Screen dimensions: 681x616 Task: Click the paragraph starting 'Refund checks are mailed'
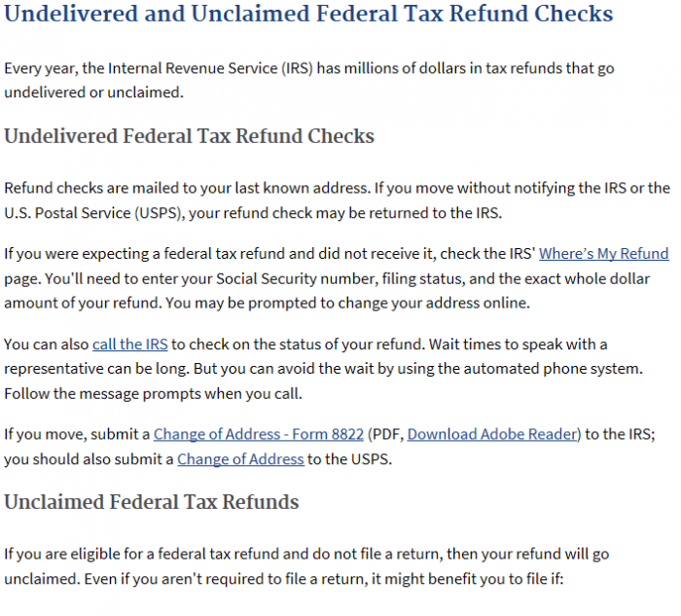[337, 200]
